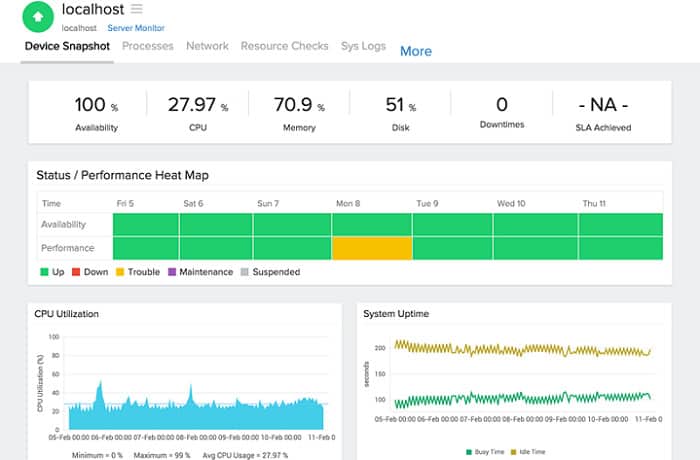
Task: Toggle Busy Time series in uptime legend
Action: pos(485,452)
